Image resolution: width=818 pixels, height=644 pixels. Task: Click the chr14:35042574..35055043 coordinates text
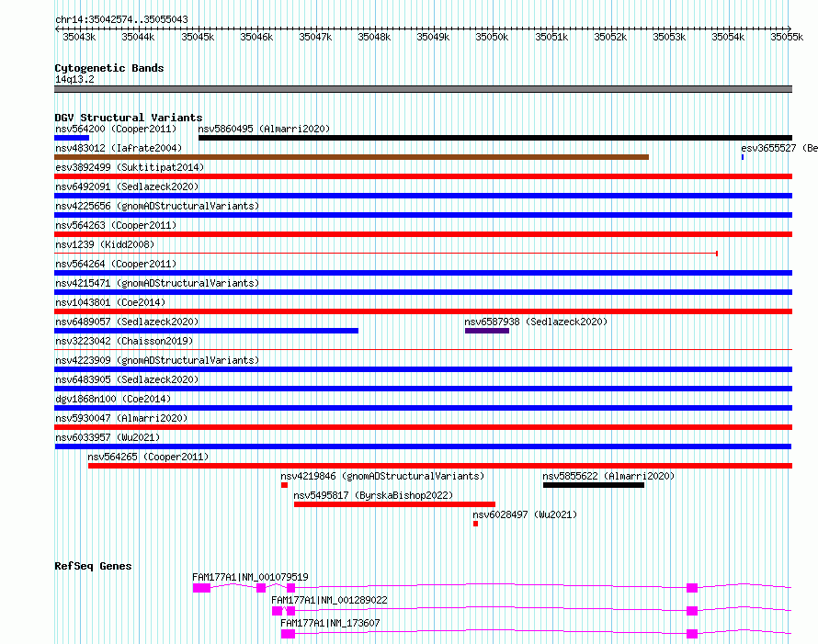121,20
